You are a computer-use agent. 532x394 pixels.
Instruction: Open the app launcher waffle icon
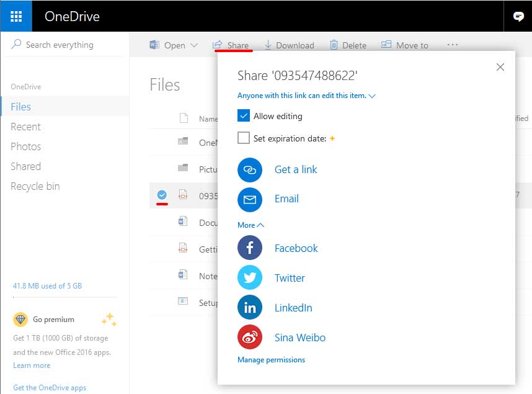[x=16, y=16]
